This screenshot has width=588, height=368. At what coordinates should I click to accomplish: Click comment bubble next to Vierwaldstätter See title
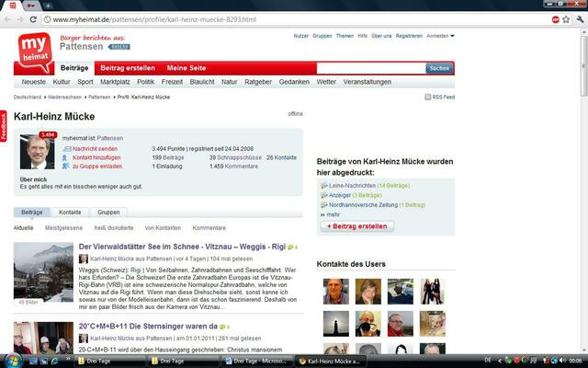290,247
